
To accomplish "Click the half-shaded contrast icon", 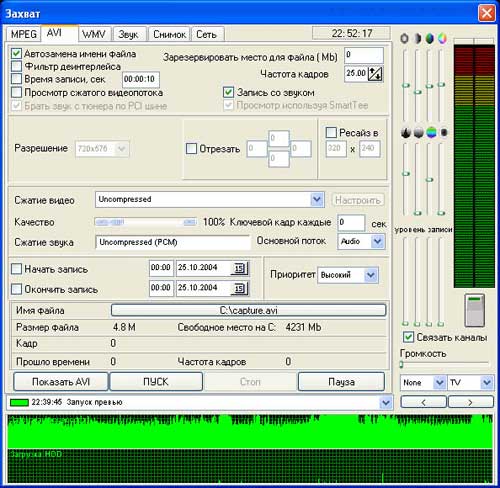I will [417, 39].
